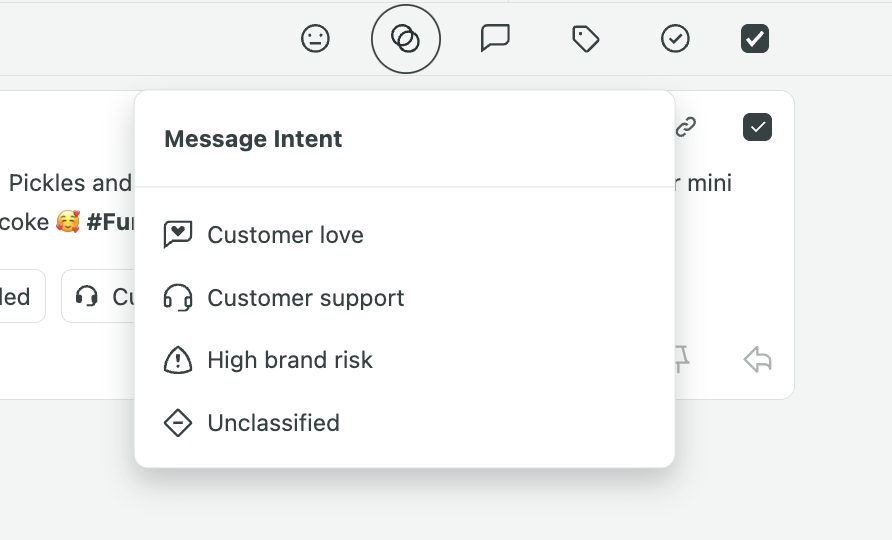Toggle the select-all checkbox in toolbar

coord(755,39)
